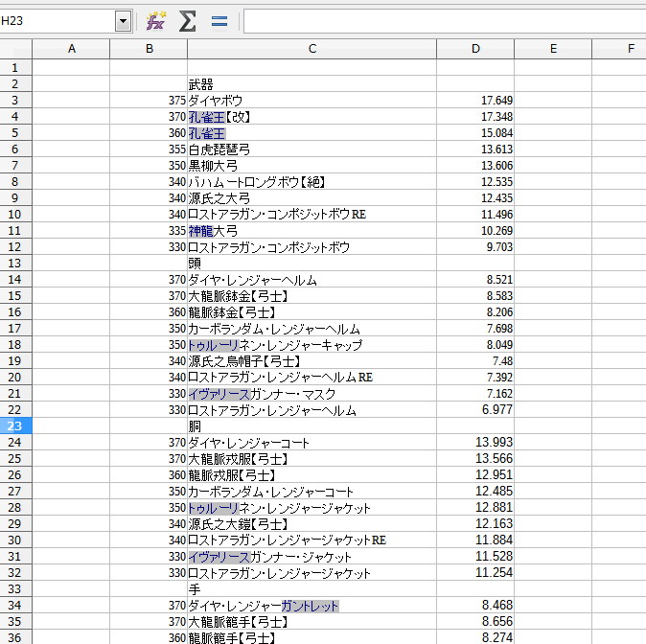Click cell containing カーボランダム・レンジャーコート
Screen dimensions: 646x644
(x=311, y=491)
